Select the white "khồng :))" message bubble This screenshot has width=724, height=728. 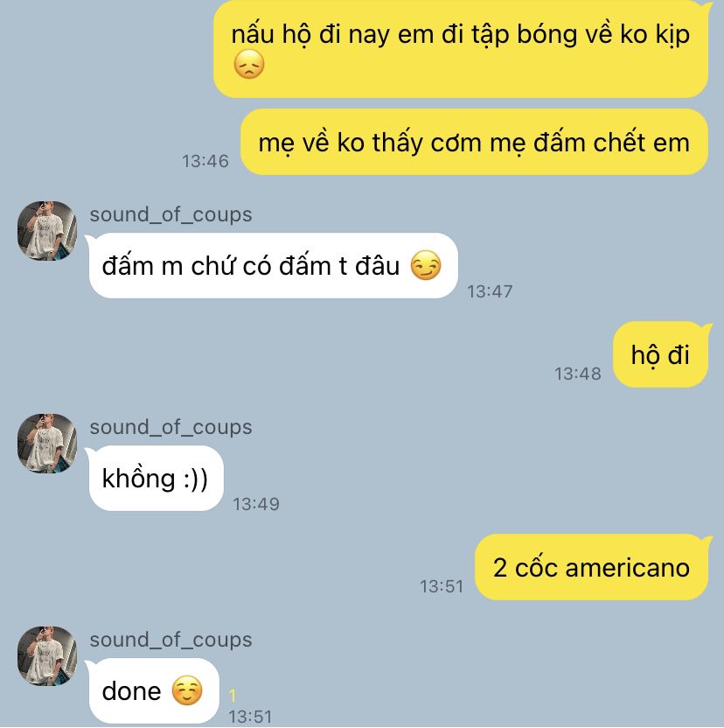tap(155, 479)
